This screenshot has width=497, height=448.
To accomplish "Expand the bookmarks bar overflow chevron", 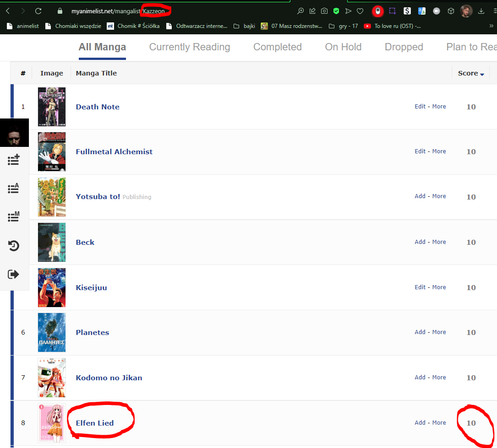I will (x=492, y=26).
